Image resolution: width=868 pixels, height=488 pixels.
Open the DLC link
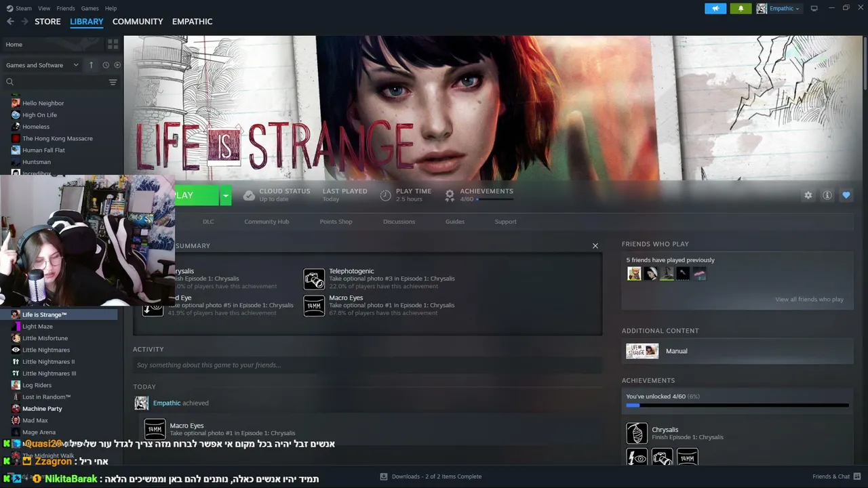click(208, 222)
